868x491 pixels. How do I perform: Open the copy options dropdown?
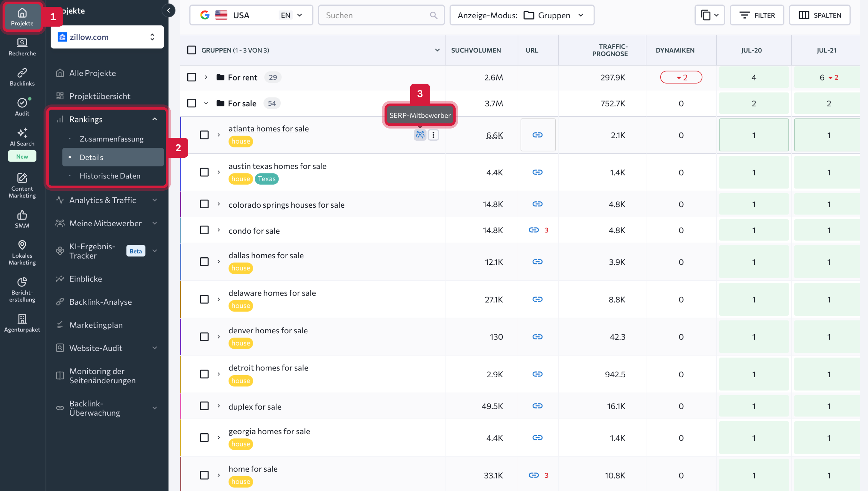[710, 15]
